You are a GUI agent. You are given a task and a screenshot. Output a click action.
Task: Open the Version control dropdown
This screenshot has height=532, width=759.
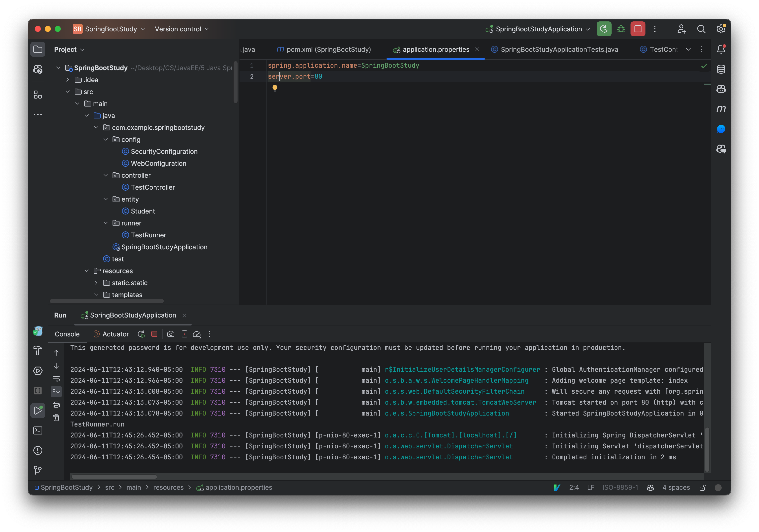coord(182,29)
